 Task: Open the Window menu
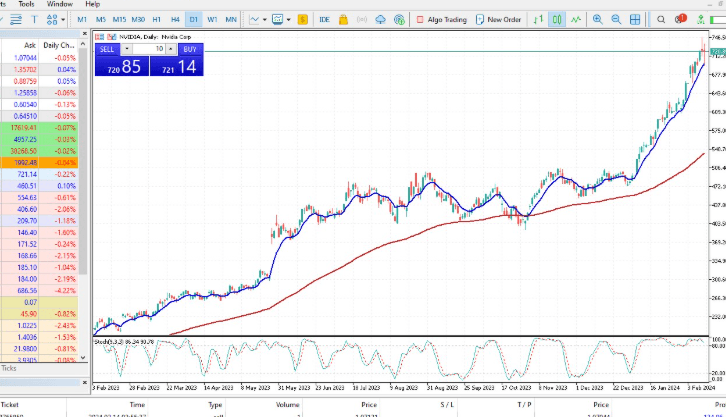[60, 4]
